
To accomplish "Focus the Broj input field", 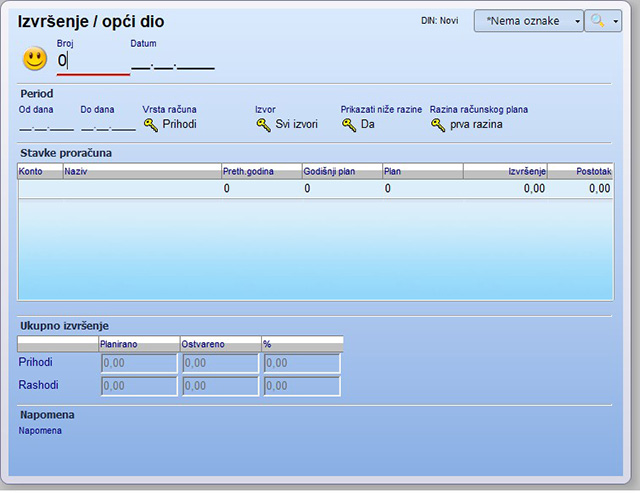I will (x=93, y=61).
